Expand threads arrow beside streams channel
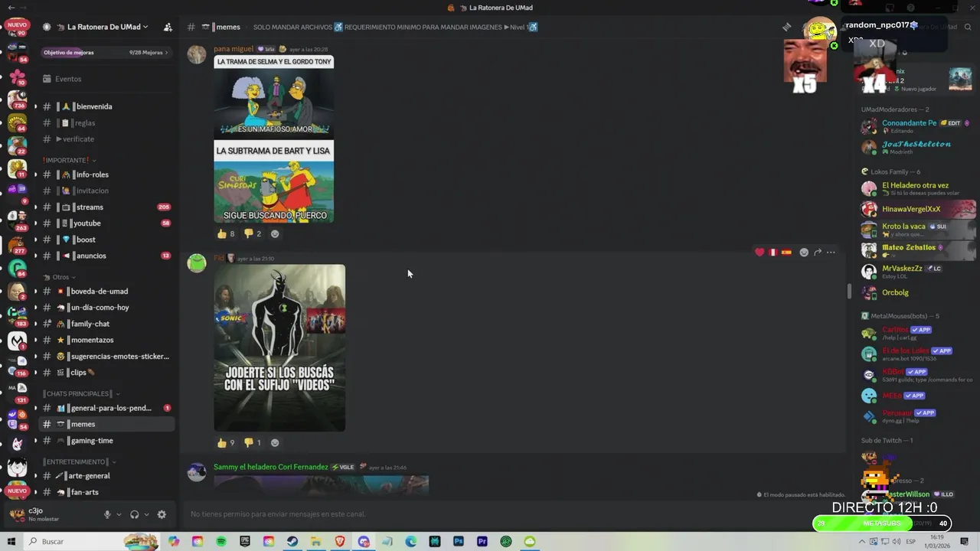Viewport: 980px width, 551px height. tap(35, 207)
